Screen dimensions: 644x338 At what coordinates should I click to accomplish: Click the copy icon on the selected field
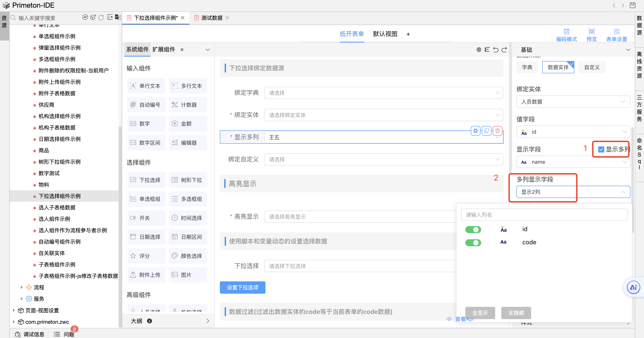point(486,131)
